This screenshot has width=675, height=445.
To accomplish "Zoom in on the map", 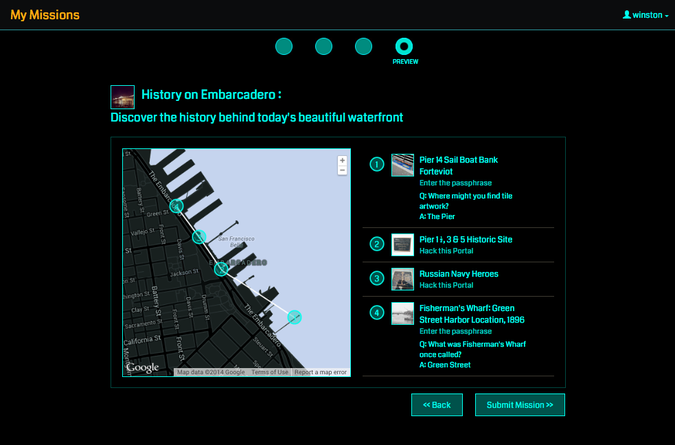I will 342,160.
